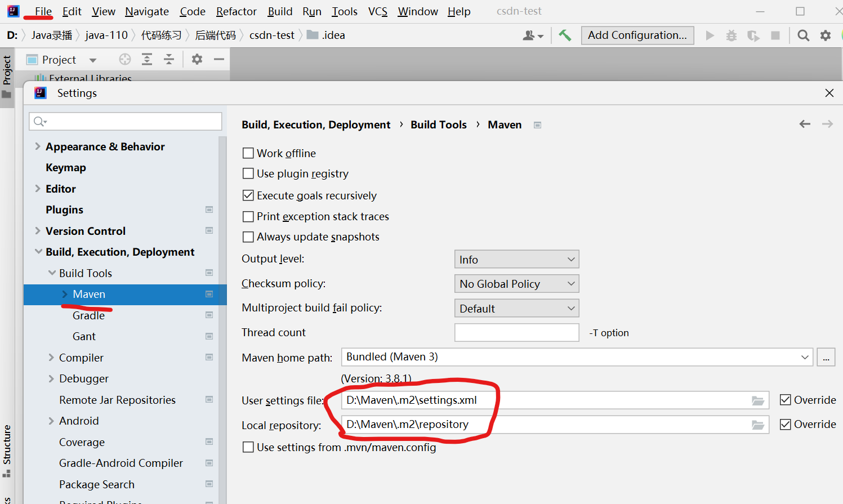Click Add Configuration button
The height and width of the screenshot is (504, 843).
[637, 35]
